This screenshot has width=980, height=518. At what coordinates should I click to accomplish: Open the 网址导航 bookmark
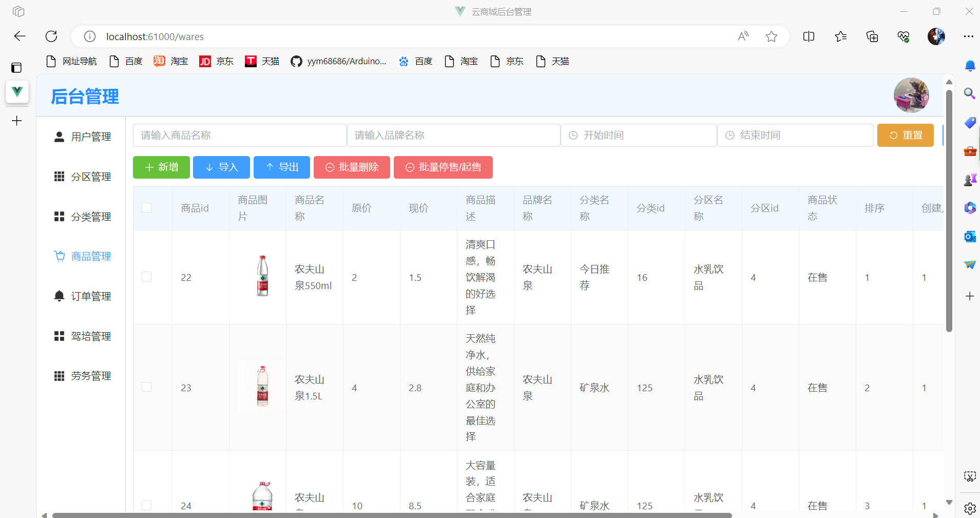pos(71,62)
